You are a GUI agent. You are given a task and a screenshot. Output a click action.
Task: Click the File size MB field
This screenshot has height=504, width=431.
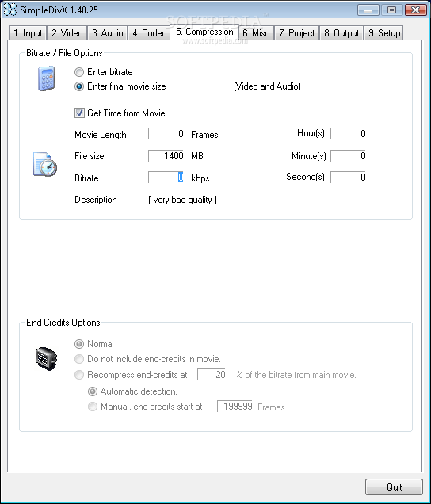[x=166, y=156]
